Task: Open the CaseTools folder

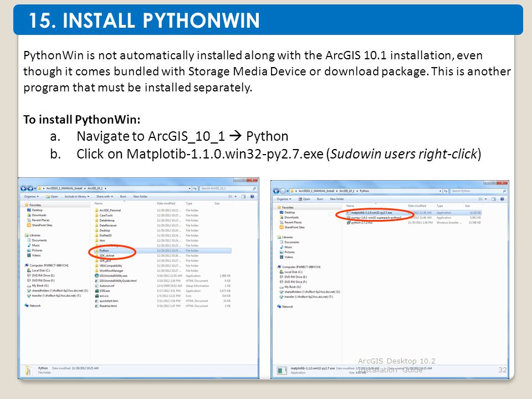Action: [x=104, y=216]
